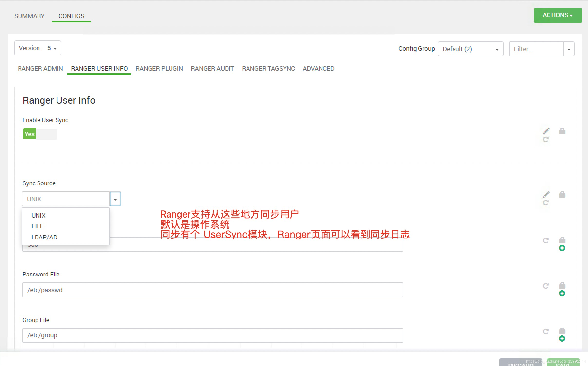The width and height of the screenshot is (588, 366).
Task: Lock Sync Source as final
Action: [562, 194]
